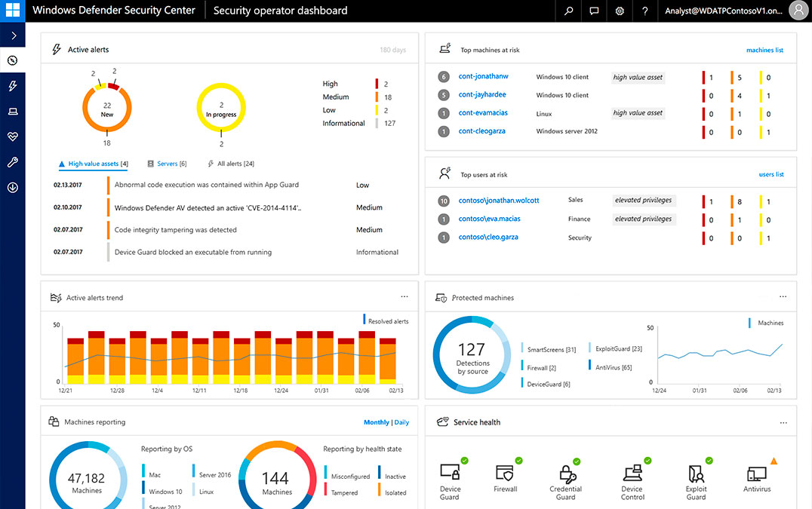The height and width of the screenshot is (509, 812).
Task: Open the wrench preferences icon in sidebar
Action: (13, 162)
